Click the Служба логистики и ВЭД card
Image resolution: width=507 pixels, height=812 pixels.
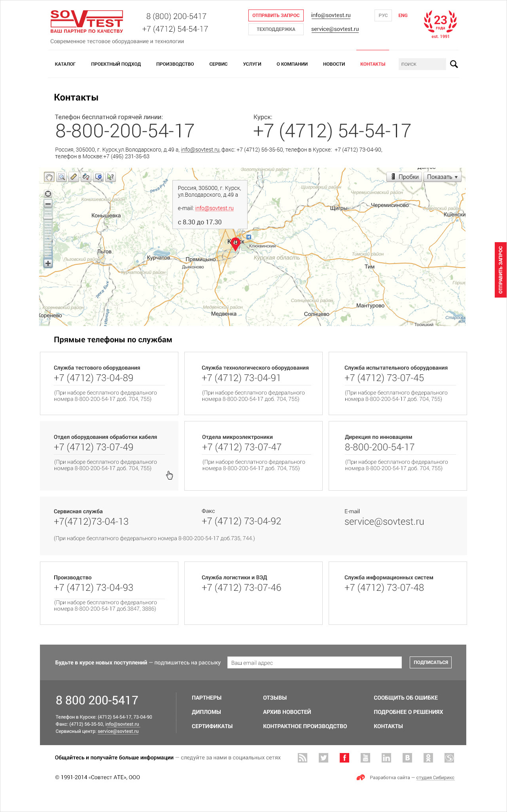point(253,593)
